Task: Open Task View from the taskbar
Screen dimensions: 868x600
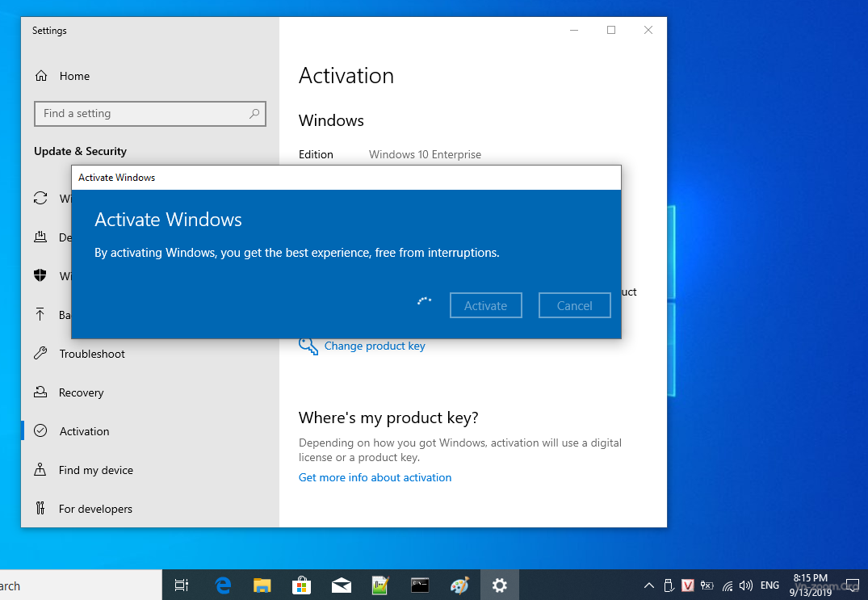Action: 182,585
